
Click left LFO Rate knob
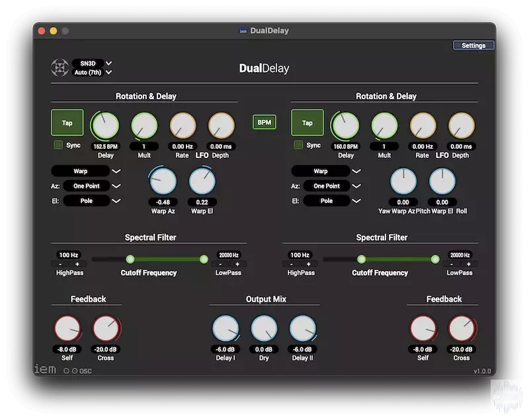point(183,125)
